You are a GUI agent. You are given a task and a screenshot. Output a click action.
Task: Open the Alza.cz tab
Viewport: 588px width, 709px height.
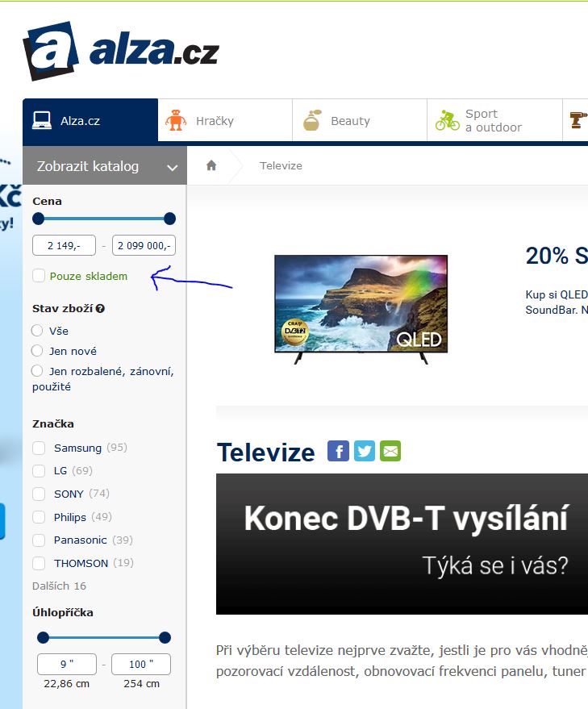(90, 120)
